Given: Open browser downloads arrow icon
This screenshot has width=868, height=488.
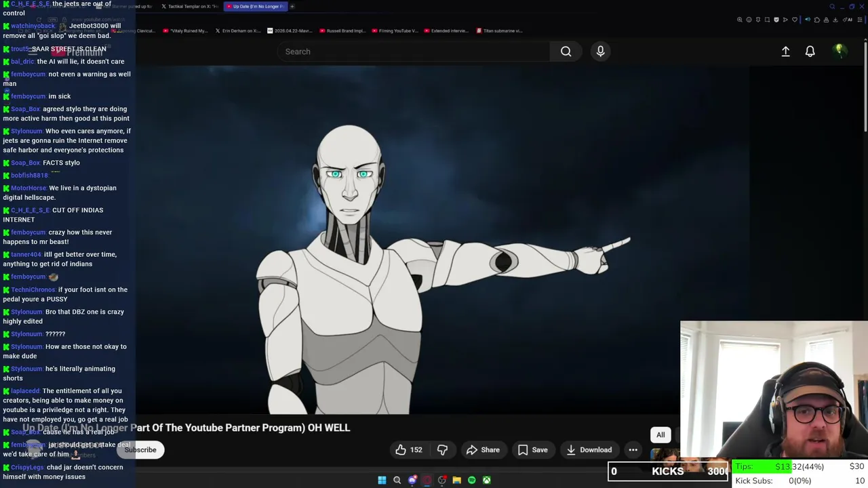Looking at the screenshot, I should tap(835, 20).
